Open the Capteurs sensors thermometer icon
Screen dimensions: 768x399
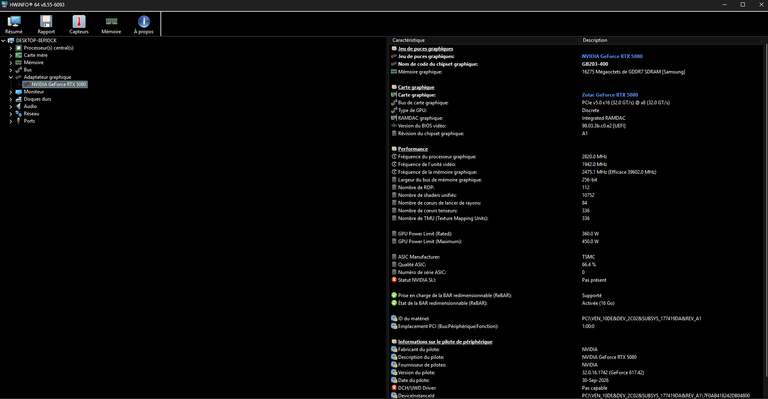coord(79,22)
